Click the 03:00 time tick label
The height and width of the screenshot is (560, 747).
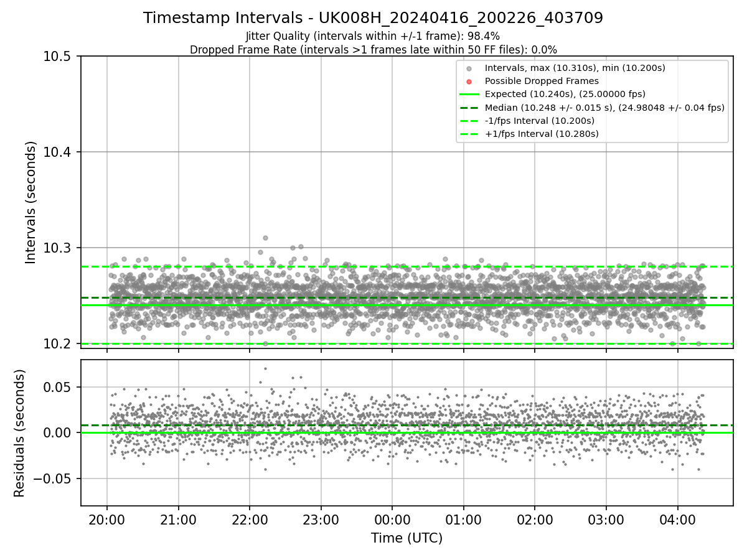(x=606, y=519)
